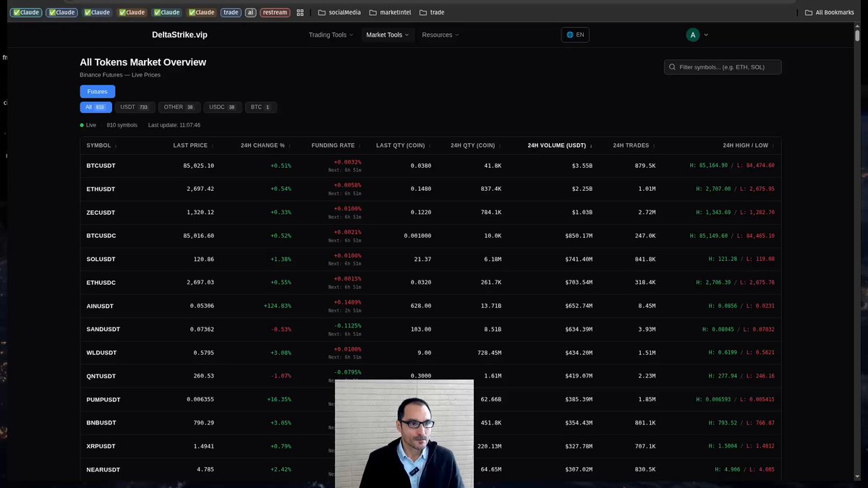Viewport: 868px width, 488px height.
Task: Open the tab groups grid icon in bookmarks bar
Action: [x=300, y=12]
